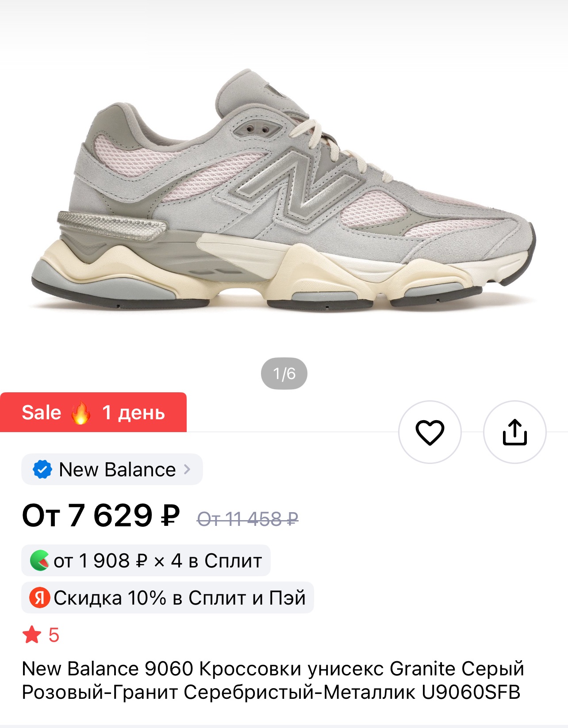Tap the 1/6 photo counter
568x728 pixels.
284,374
